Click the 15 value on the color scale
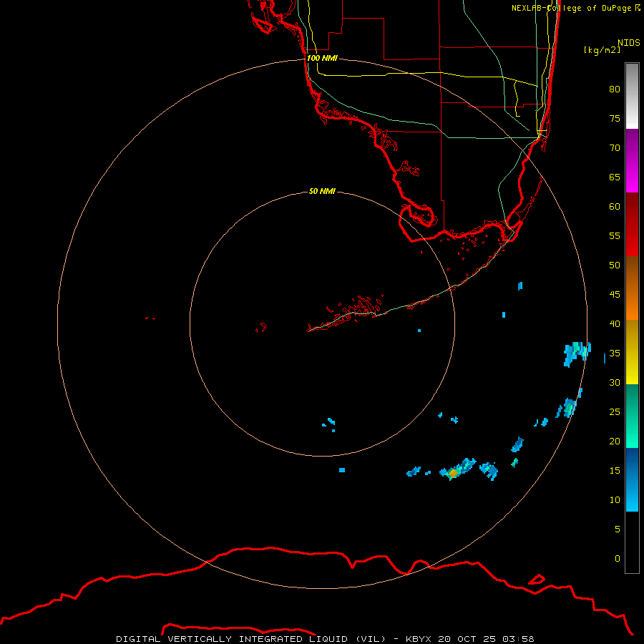Image resolution: width=644 pixels, height=644 pixels. (x=615, y=470)
